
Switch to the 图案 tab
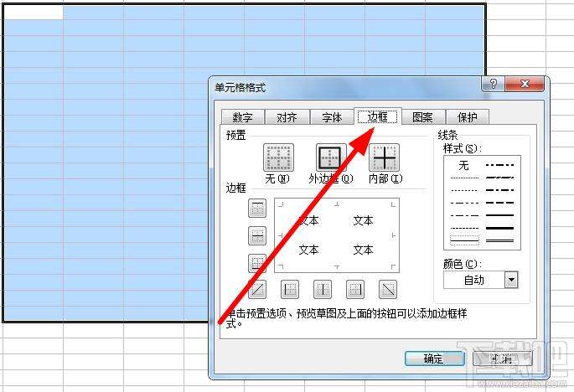423,117
